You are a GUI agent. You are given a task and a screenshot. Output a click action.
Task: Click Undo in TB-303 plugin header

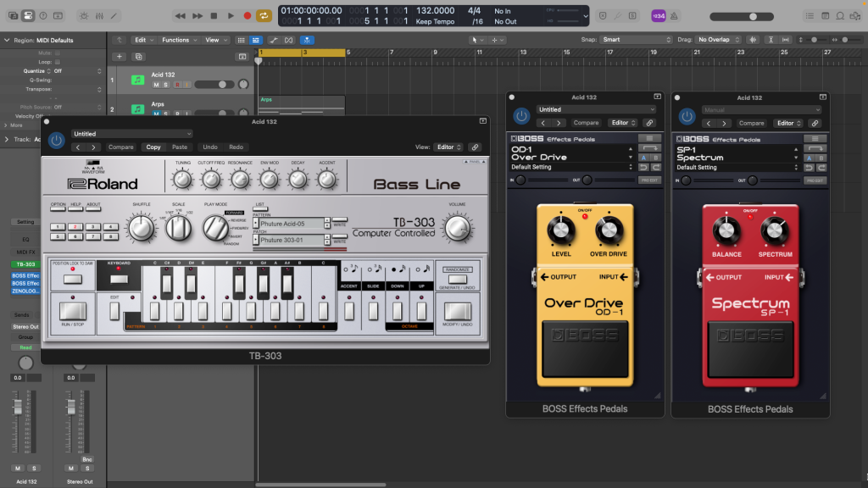(210, 147)
